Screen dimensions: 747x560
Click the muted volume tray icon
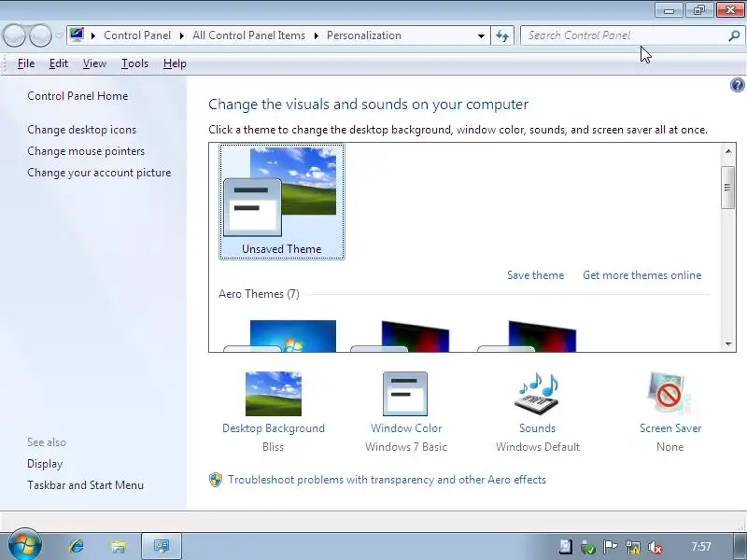(x=655, y=548)
